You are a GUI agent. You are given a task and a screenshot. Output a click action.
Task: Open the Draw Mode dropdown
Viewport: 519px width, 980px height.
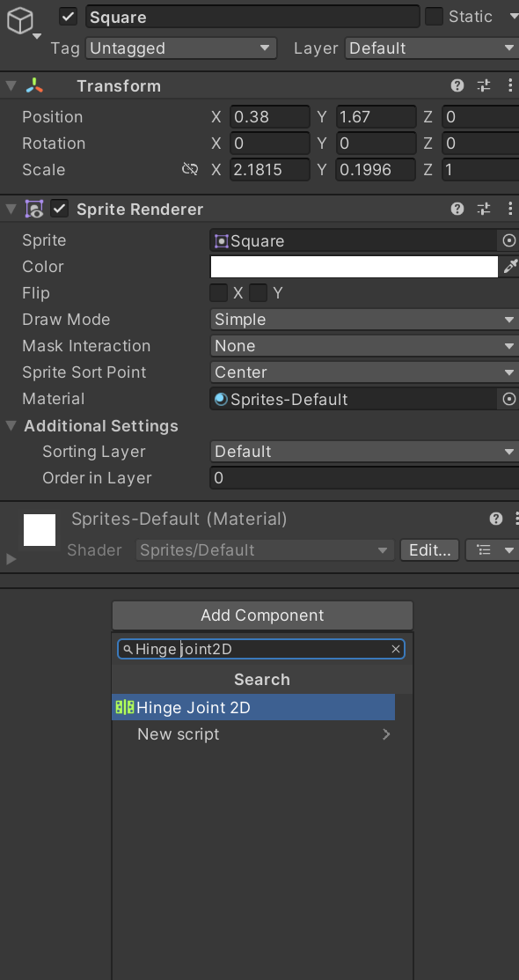click(x=365, y=320)
